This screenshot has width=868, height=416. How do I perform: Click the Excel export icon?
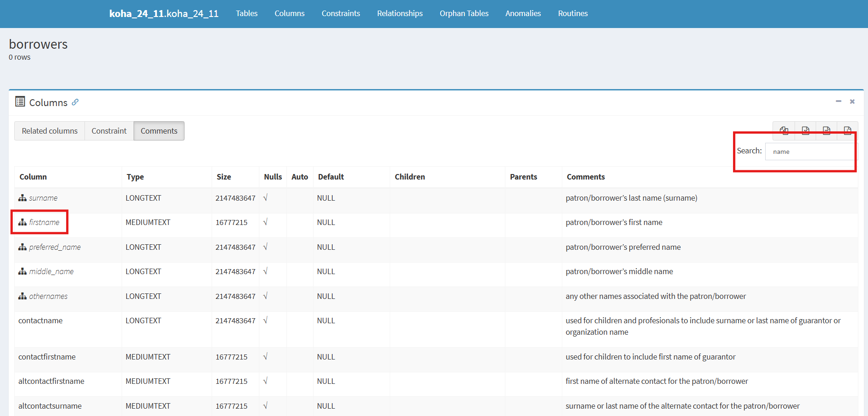[806, 131]
